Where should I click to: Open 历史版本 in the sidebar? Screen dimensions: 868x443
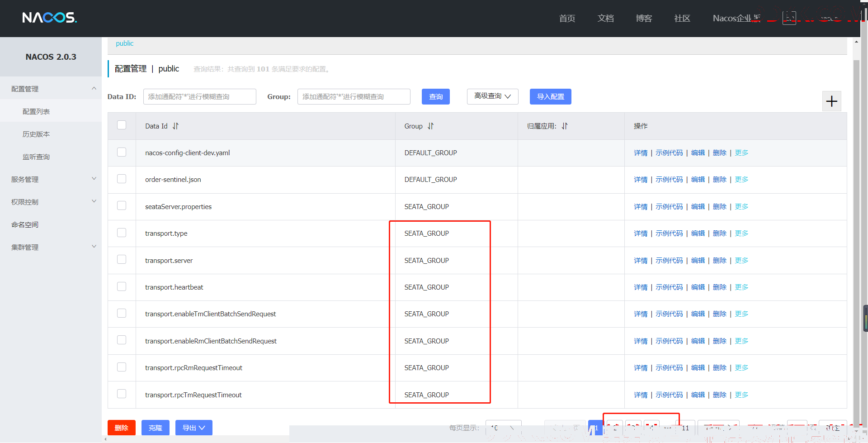(36, 134)
